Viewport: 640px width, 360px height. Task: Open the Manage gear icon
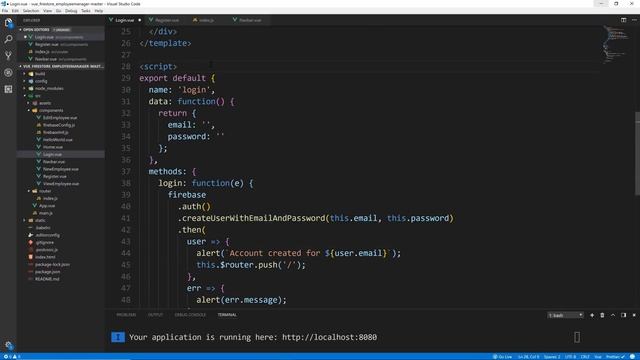coord(9,345)
